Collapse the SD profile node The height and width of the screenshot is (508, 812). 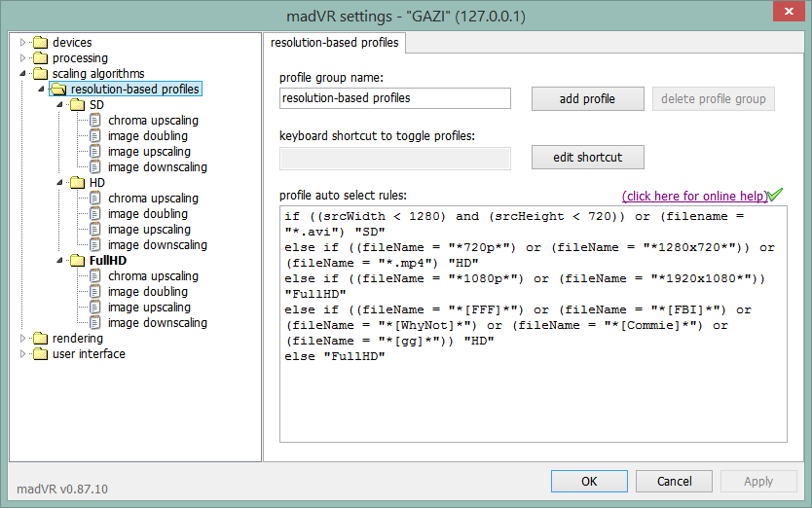[59, 105]
